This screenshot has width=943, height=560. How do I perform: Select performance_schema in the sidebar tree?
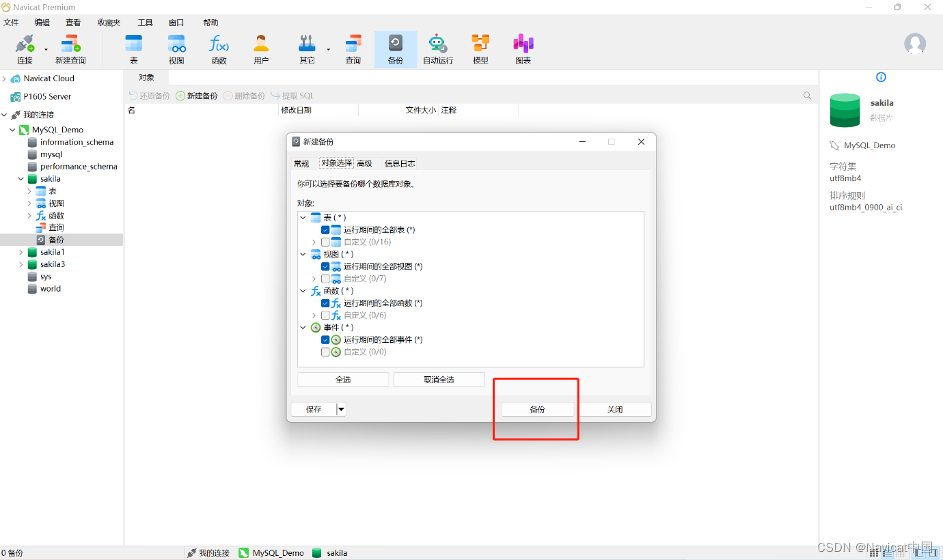pos(79,167)
